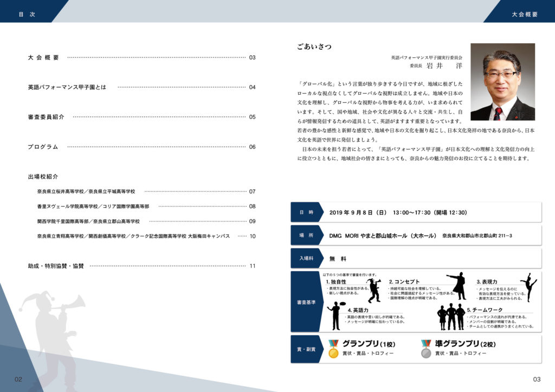Click the 5. チームワーク criterion heading
Viewport: 555px width, 392px height.
coord(485,310)
